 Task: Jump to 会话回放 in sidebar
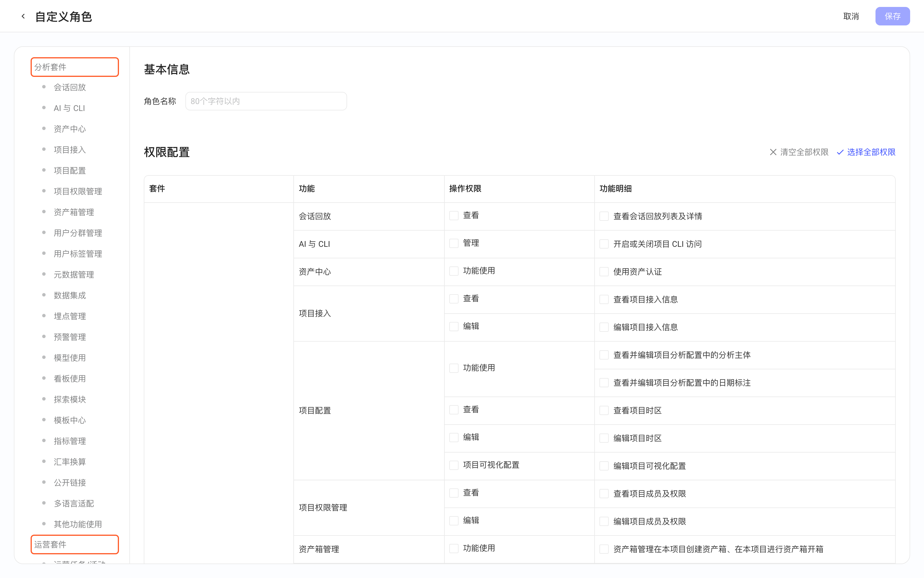point(70,88)
